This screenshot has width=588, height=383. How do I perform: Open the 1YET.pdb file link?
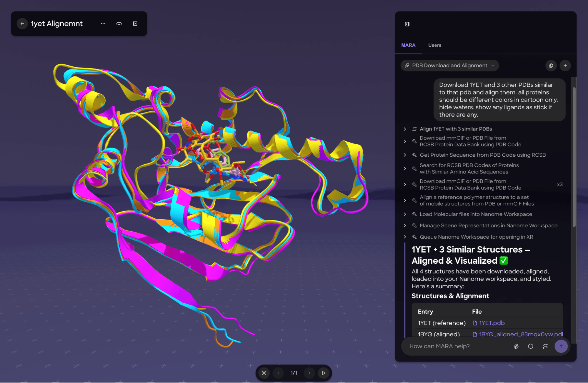coord(489,323)
